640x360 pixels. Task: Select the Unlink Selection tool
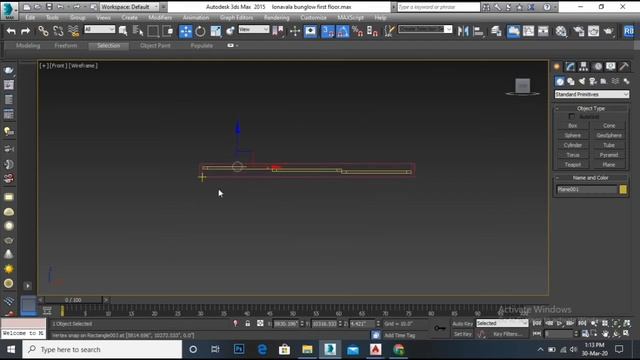pyautogui.click(x=58, y=31)
